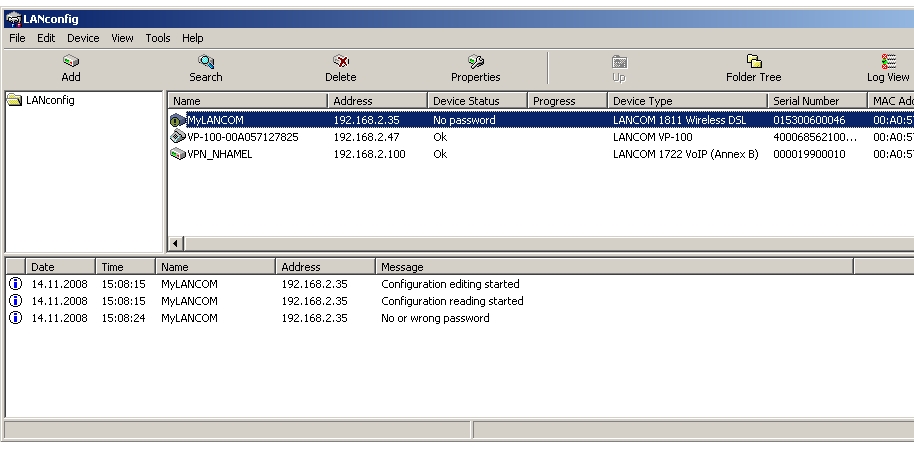Open the File menu
The height and width of the screenshot is (449, 914).
(x=17, y=38)
